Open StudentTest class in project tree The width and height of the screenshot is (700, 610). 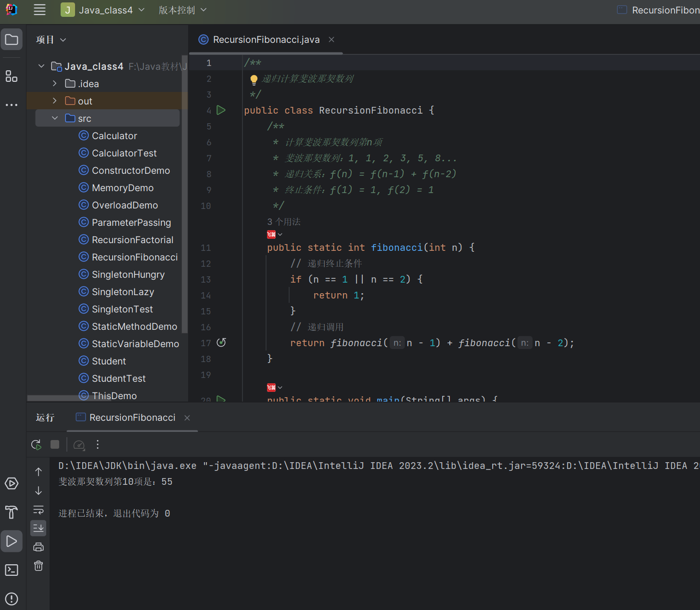pyautogui.click(x=118, y=378)
